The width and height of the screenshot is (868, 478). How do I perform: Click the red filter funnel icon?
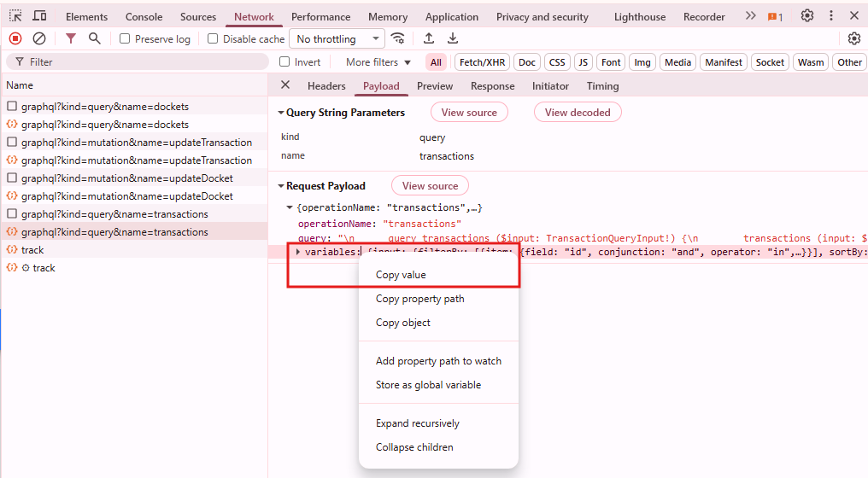71,38
